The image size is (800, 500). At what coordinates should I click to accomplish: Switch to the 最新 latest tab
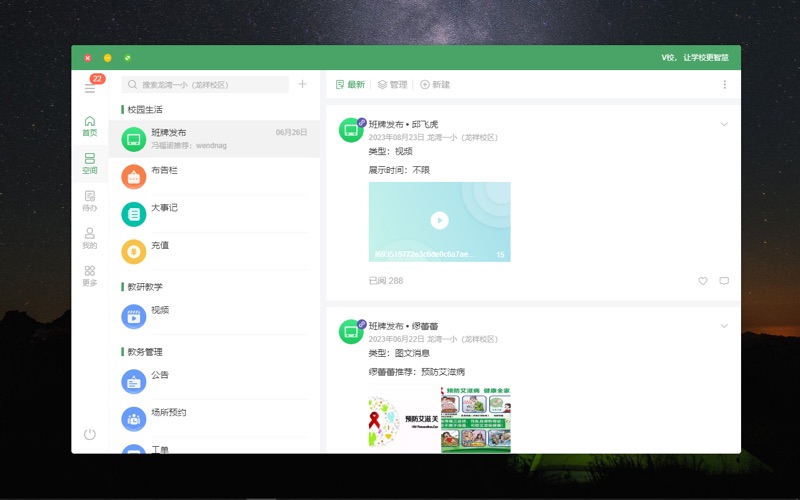click(x=351, y=85)
